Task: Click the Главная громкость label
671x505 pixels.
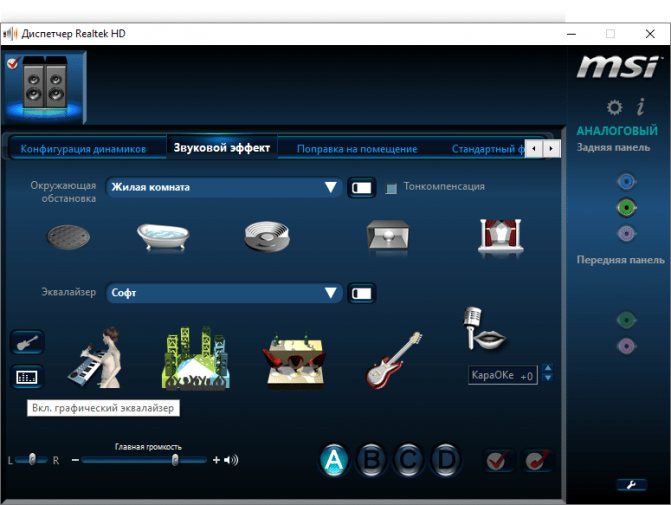Action: [x=148, y=447]
